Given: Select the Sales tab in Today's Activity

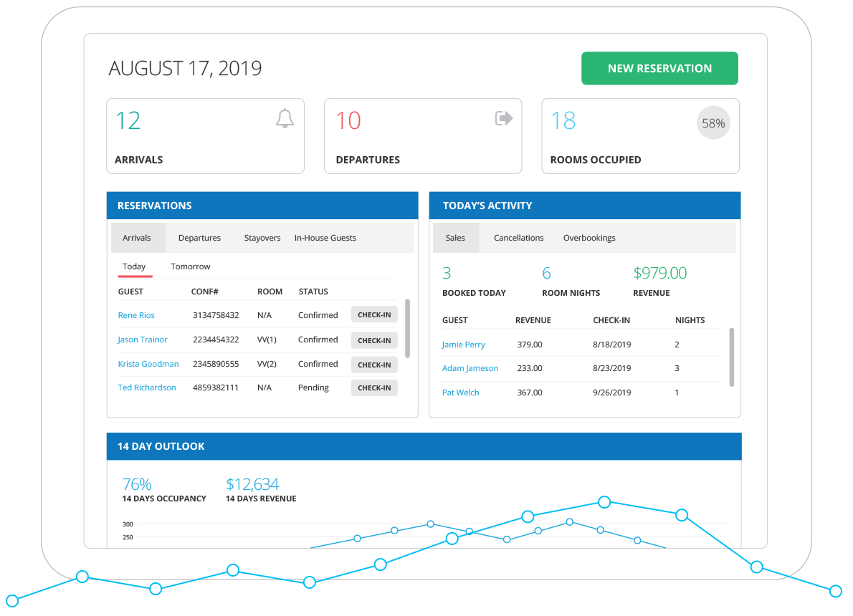Looking at the screenshot, I should point(456,237).
